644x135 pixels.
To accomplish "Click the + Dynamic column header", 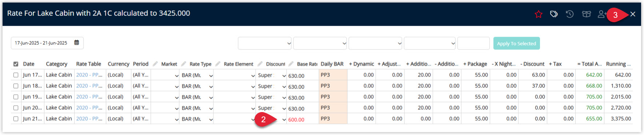I will (x=361, y=64).
